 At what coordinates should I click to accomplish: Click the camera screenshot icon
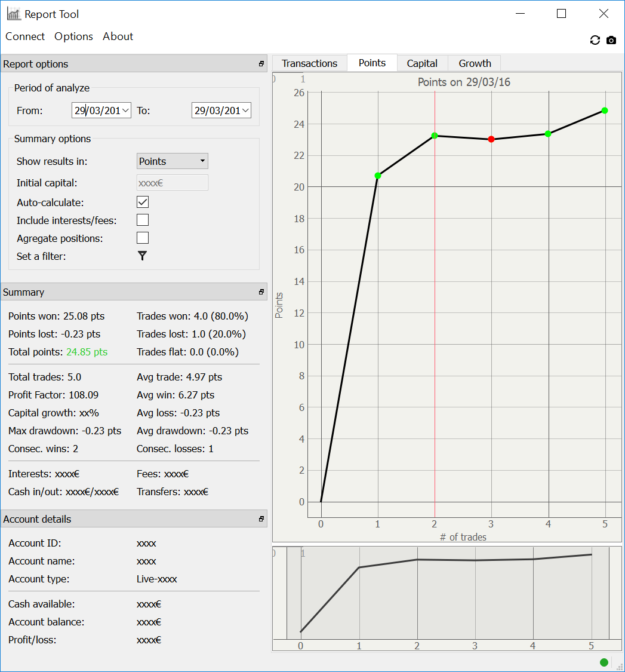point(611,40)
